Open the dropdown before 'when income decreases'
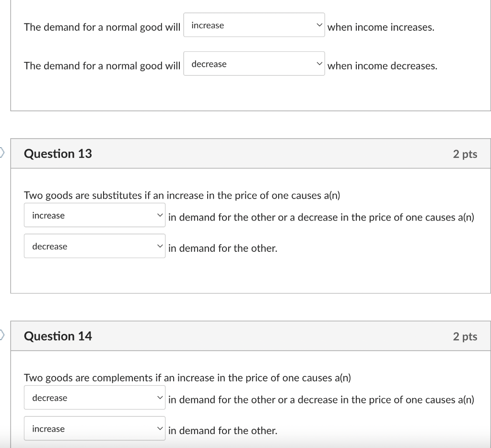 (254, 64)
